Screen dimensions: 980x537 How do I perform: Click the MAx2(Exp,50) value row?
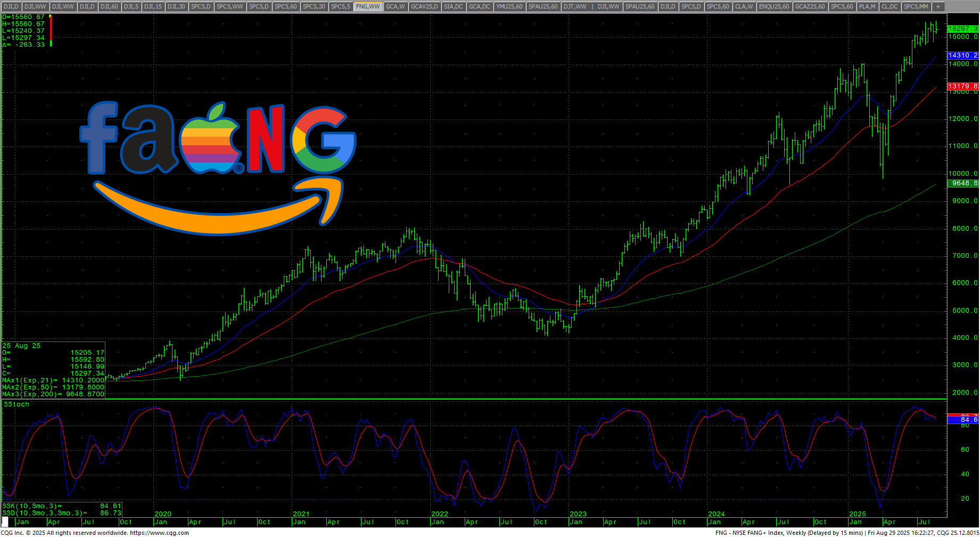point(53,387)
